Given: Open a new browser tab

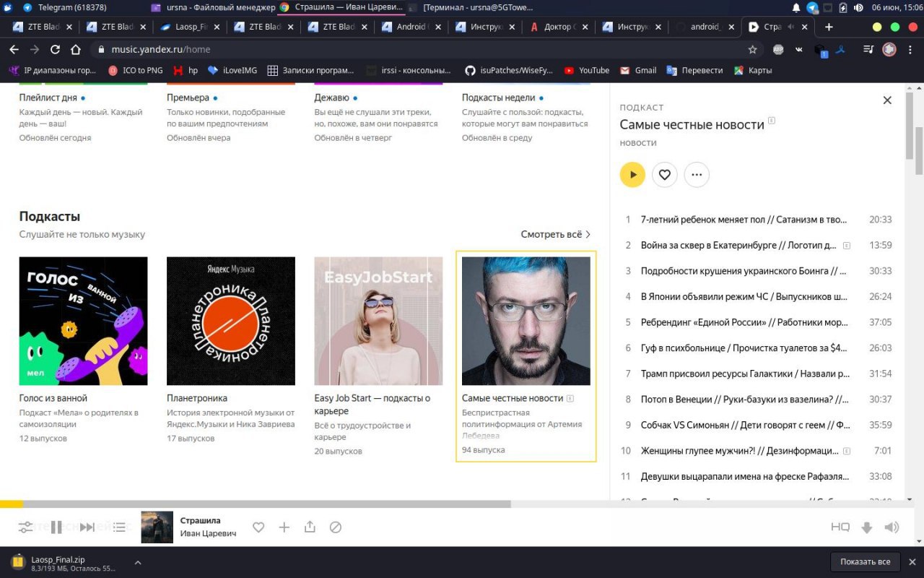Looking at the screenshot, I should point(829,27).
